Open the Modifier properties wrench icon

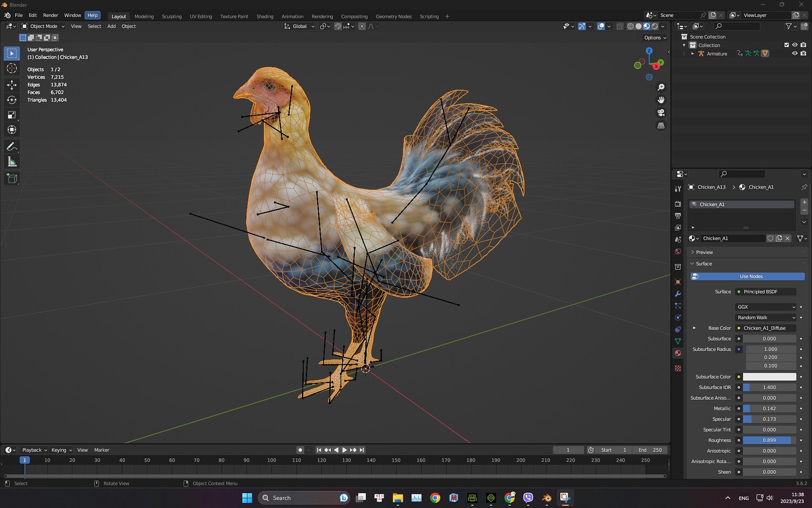click(678, 294)
